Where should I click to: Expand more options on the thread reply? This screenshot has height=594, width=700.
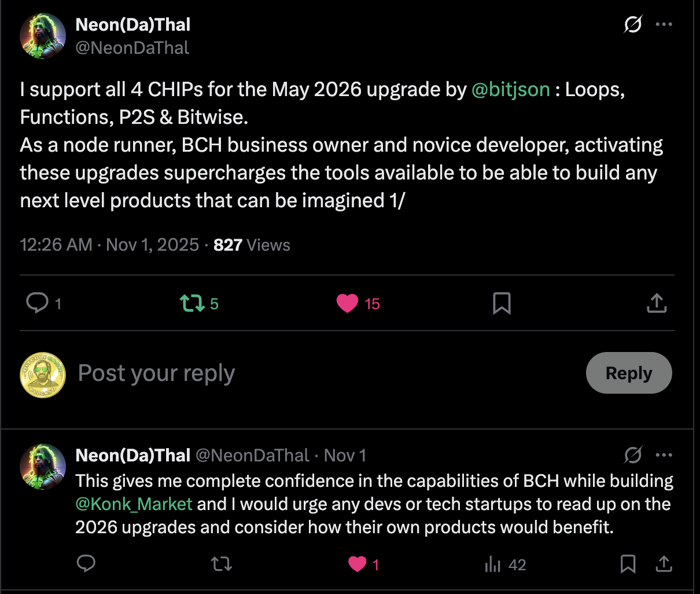pos(664,455)
